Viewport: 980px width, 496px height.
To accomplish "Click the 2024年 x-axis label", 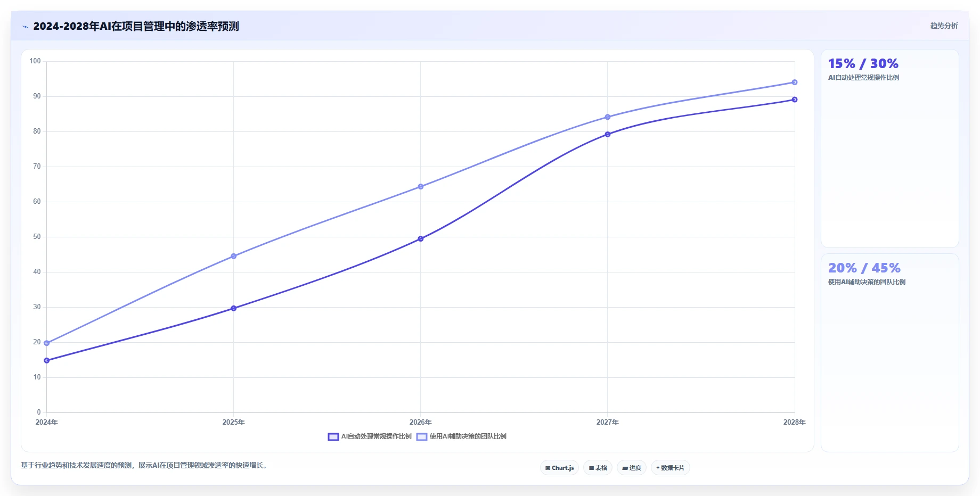I will 47,422.
